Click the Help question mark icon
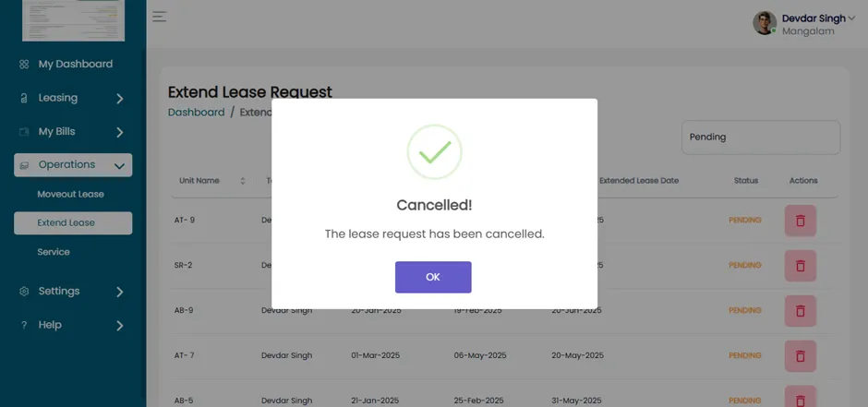 24,325
